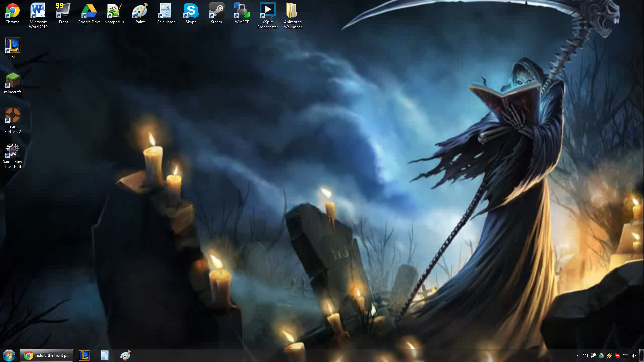The image size is (644, 362).
Task: Open Calculator from the taskbar
Action: [x=105, y=355]
